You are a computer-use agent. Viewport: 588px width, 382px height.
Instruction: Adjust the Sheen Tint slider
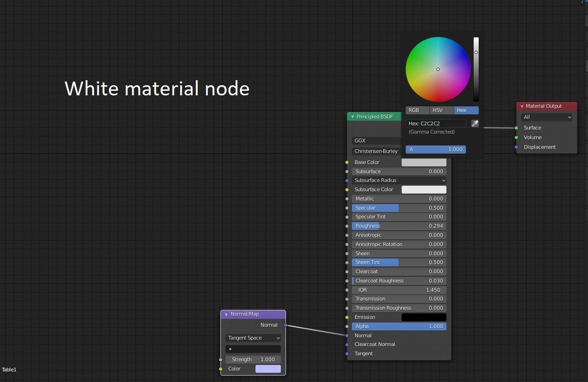(399, 262)
